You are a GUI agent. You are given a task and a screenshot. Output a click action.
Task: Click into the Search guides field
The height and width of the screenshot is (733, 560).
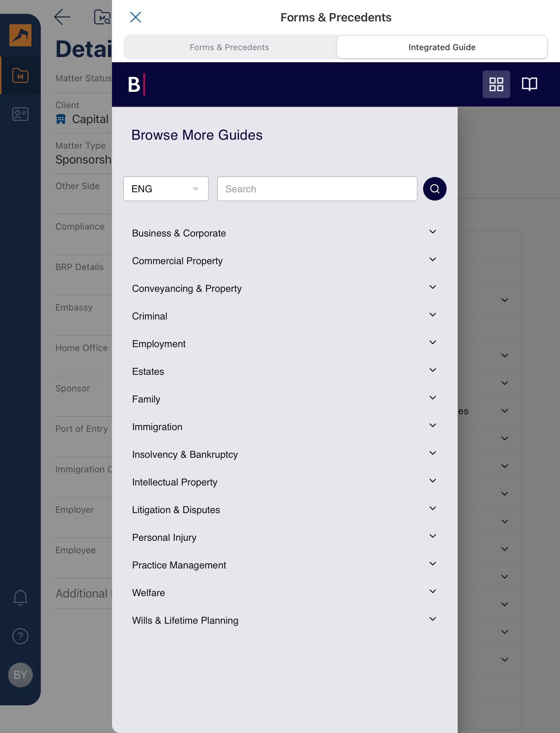(317, 189)
